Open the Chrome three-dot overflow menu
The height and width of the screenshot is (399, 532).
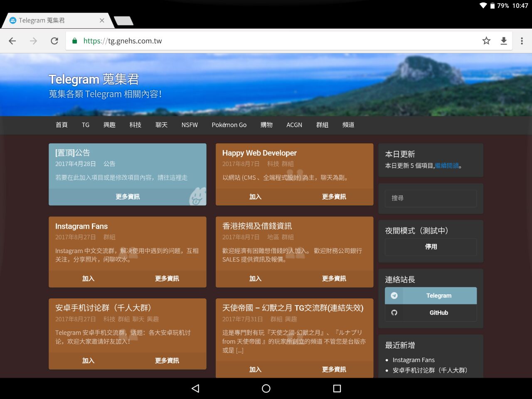click(x=522, y=41)
